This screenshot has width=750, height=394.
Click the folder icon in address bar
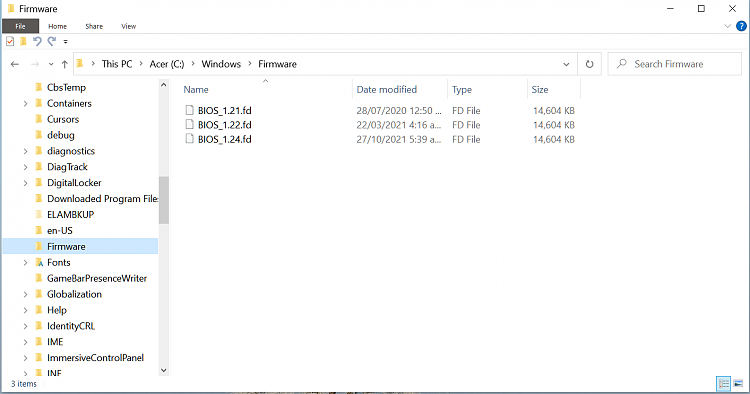[x=80, y=64]
